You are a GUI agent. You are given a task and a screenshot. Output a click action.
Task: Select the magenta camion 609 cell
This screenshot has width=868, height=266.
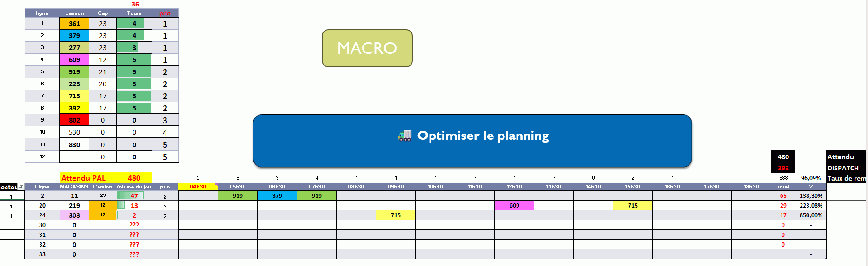point(74,60)
